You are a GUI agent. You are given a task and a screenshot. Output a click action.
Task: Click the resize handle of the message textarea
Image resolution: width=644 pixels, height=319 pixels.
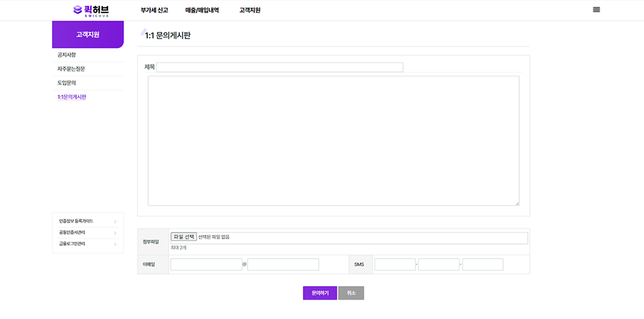pos(517,203)
